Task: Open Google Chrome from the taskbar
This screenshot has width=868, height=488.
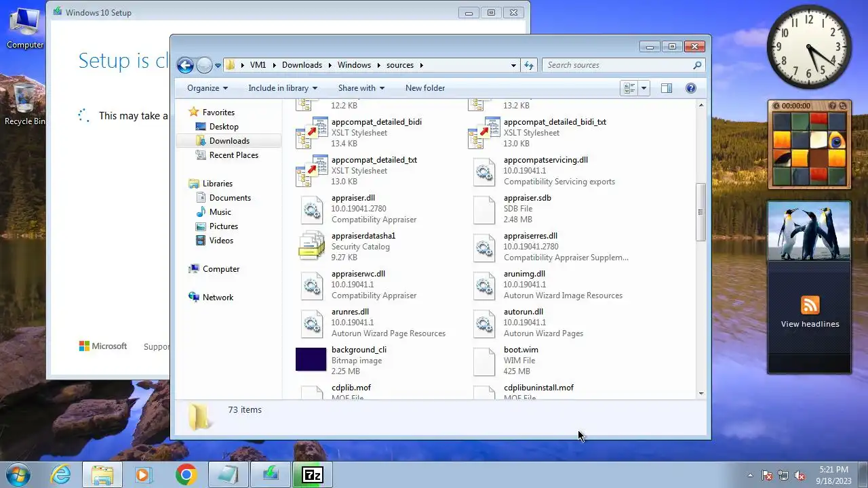Action: [186, 475]
